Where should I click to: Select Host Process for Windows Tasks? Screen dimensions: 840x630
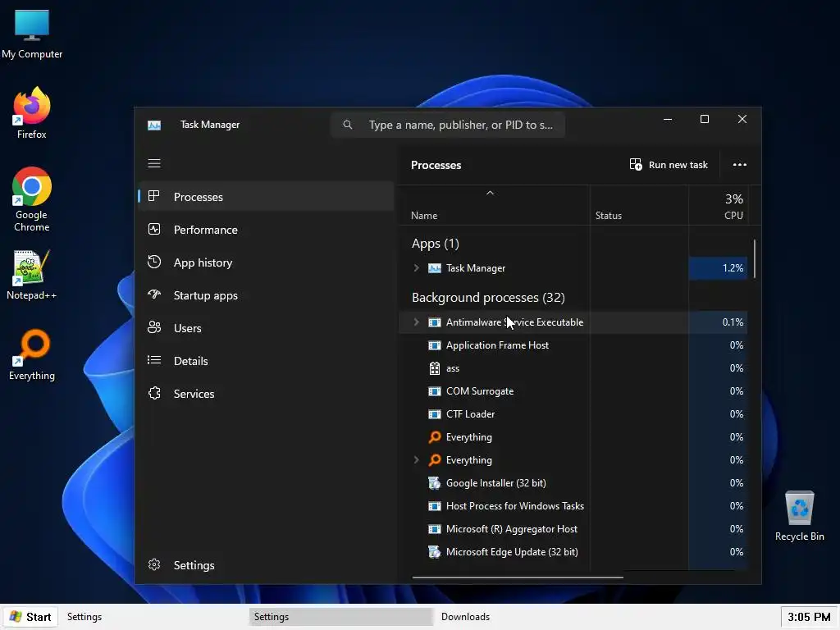(573, 505)
